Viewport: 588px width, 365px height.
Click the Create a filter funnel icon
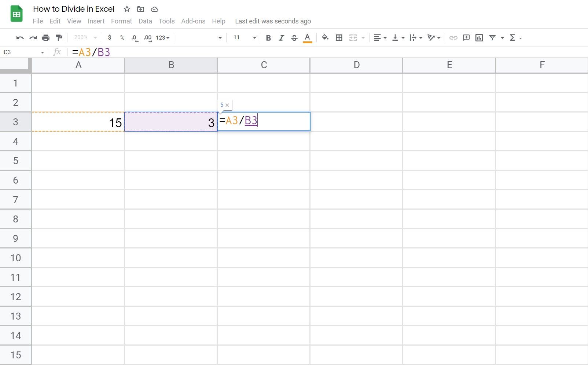tap(492, 37)
